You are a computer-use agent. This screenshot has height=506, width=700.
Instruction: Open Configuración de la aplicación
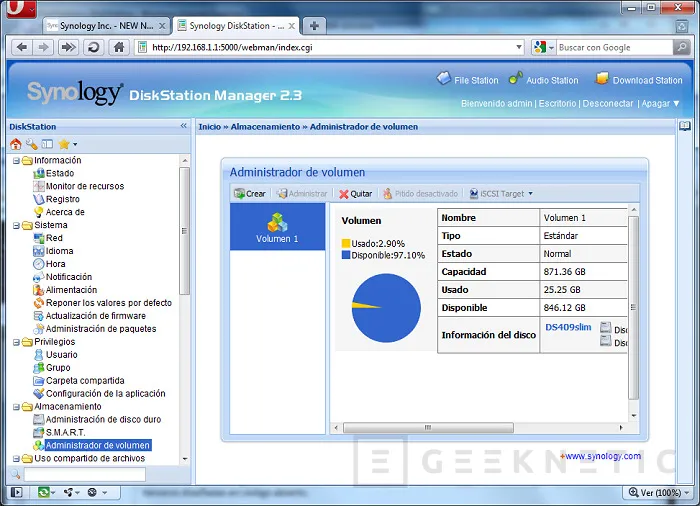(105, 393)
